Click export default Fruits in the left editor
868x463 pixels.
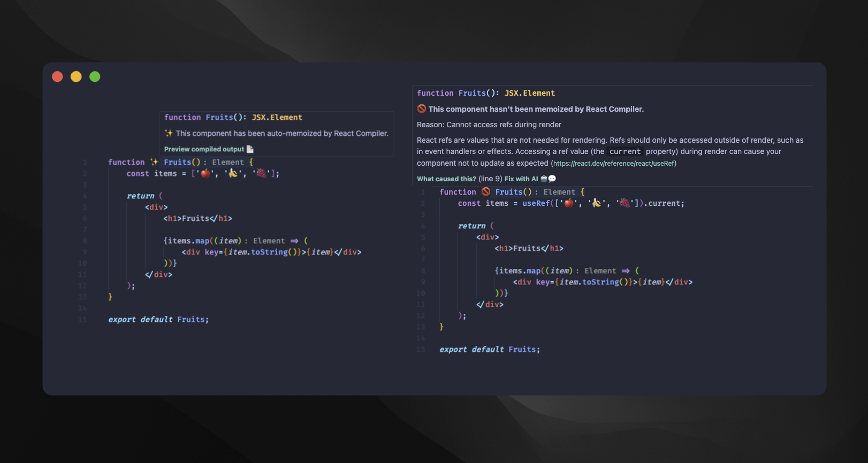pyautogui.click(x=158, y=319)
